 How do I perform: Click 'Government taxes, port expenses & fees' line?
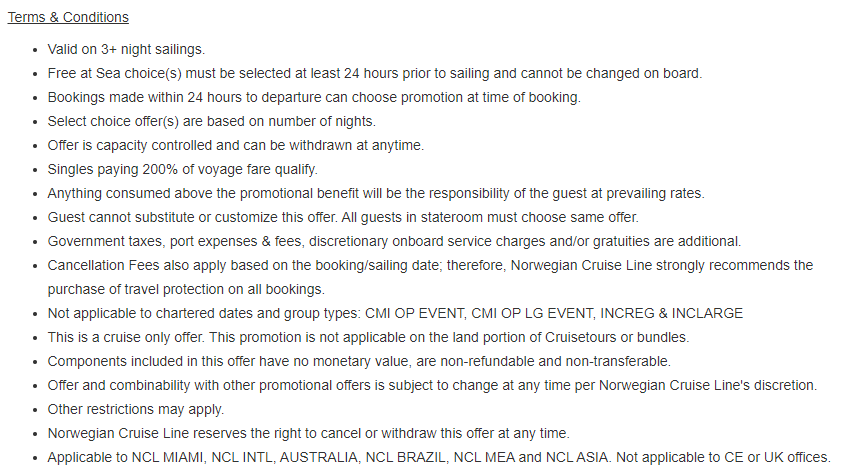coord(394,241)
